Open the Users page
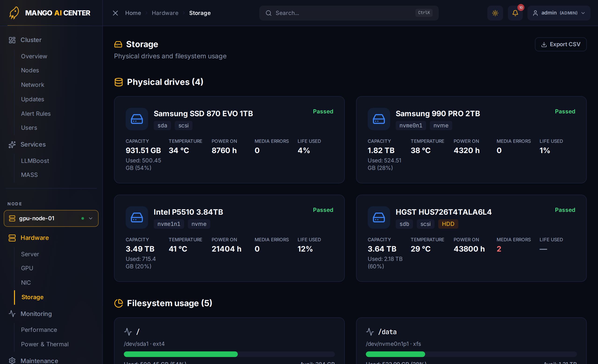Image resolution: width=598 pixels, height=364 pixels. (x=29, y=128)
